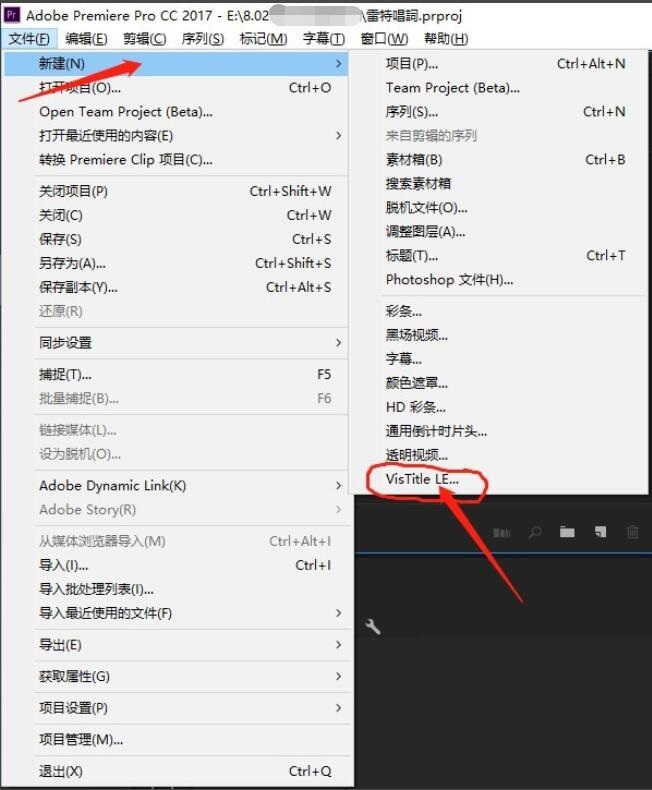Open the 标记(M) menu
This screenshot has width=652, height=790.
click(263, 39)
